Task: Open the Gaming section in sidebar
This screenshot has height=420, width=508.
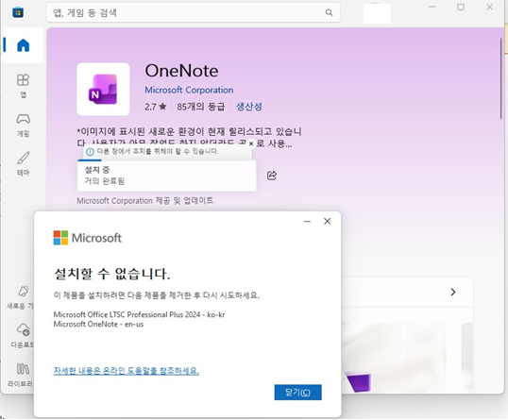Action: (23, 125)
